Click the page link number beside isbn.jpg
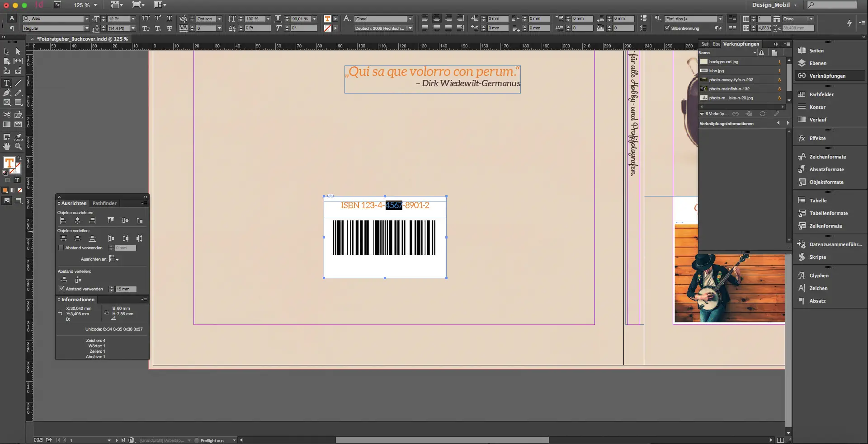Image resolution: width=868 pixels, height=444 pixels. 779,71
